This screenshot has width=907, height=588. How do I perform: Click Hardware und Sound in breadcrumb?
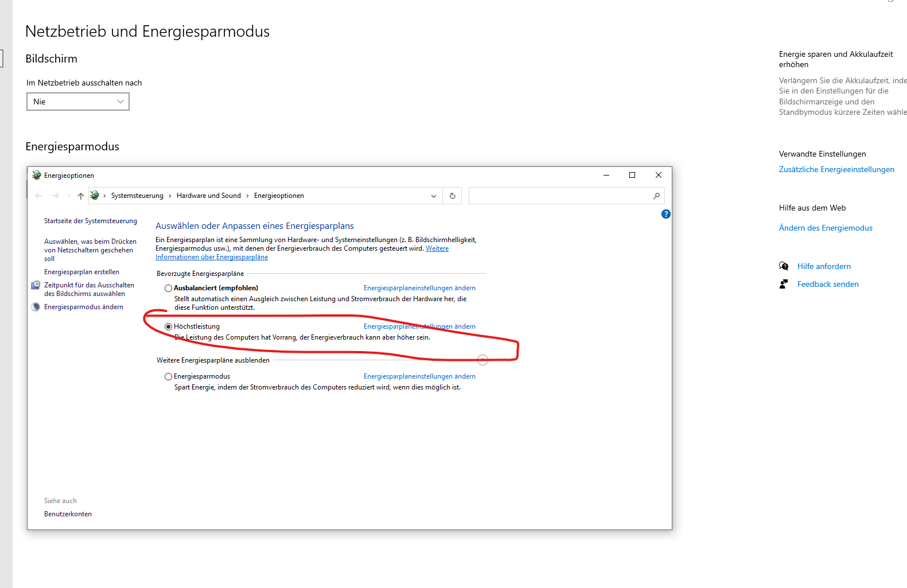(208, 196)
